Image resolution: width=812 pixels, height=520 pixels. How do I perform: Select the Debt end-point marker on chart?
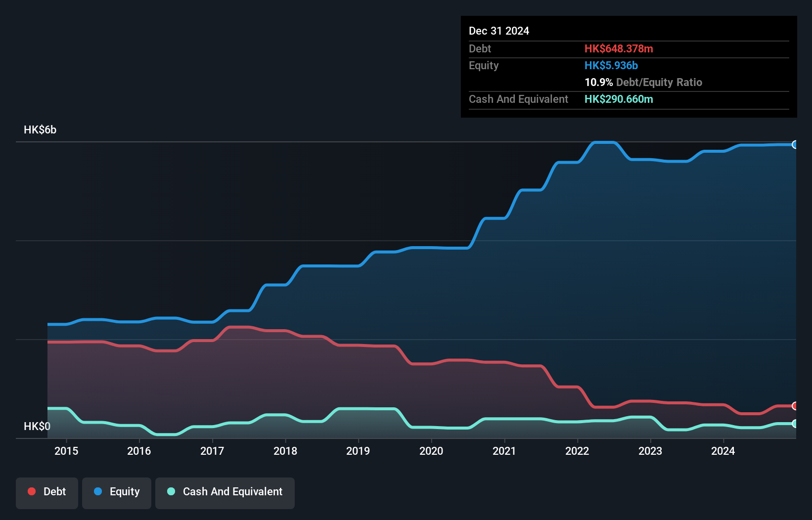coord(795,406)
